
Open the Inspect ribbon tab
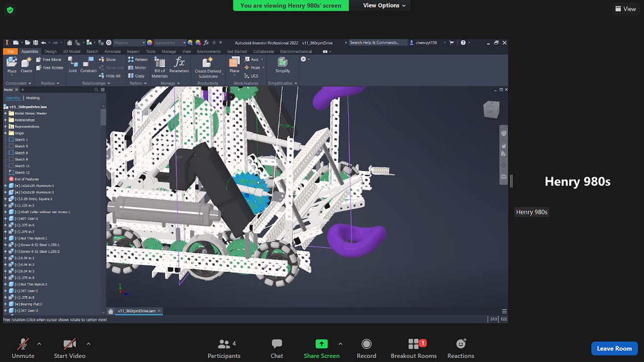point(133,51)
